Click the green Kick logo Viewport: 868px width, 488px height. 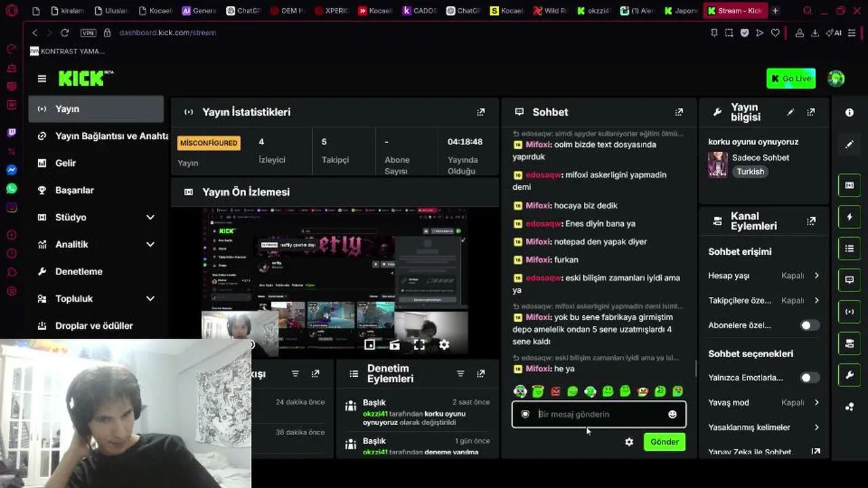tap(85, 78)
